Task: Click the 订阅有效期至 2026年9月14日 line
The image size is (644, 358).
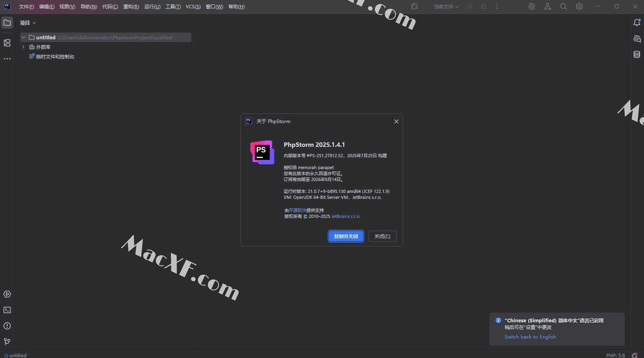Action: coord(313,179)
